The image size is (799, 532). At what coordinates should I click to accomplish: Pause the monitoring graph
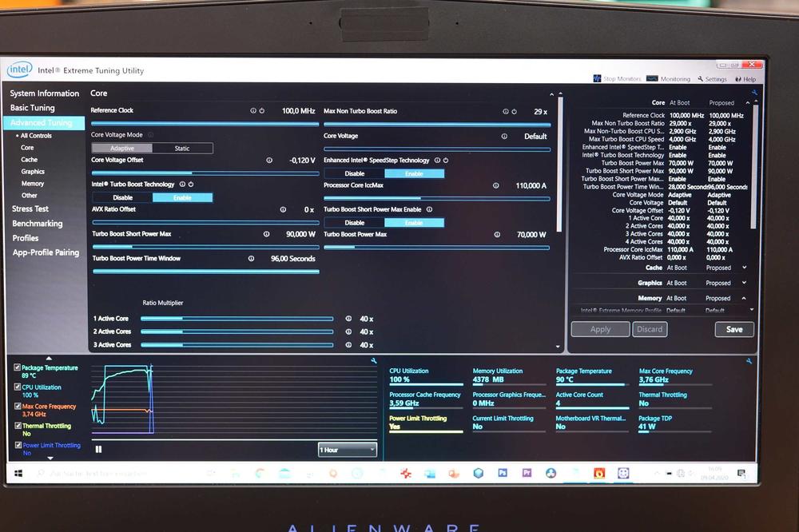[x=99, y=449]
